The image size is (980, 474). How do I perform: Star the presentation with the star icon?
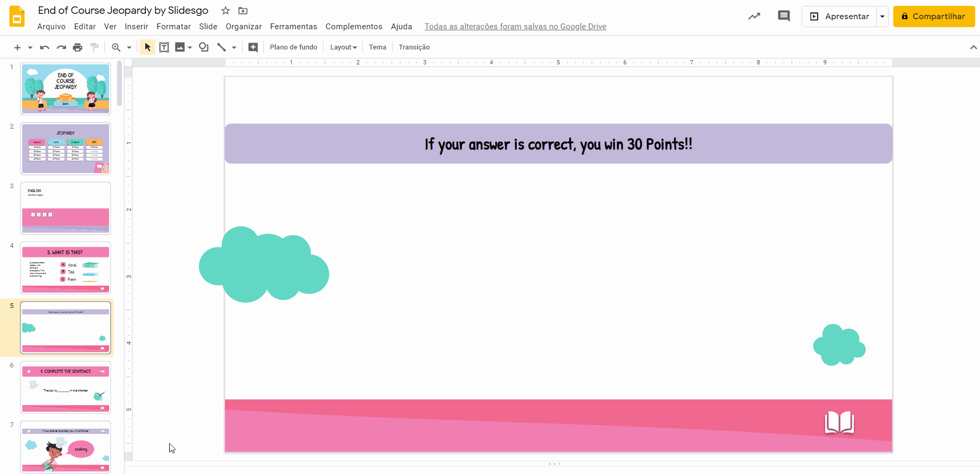point(226,11)
